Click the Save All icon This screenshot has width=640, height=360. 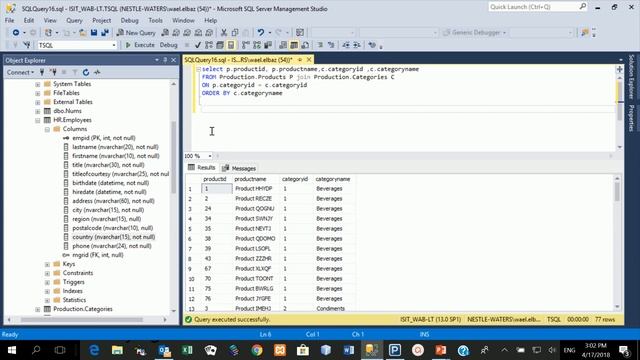click(x=105, y=33)
